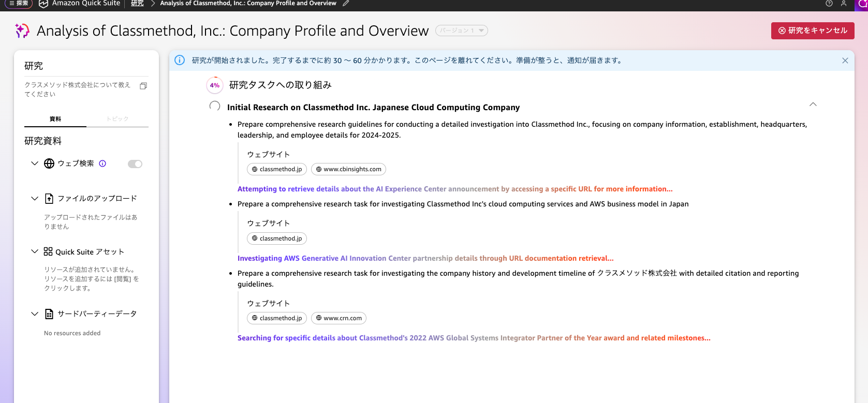Viewport: 868px width, 403px height.
Task: Click the 研究資料 heading
Action: (x=43, y=141)
